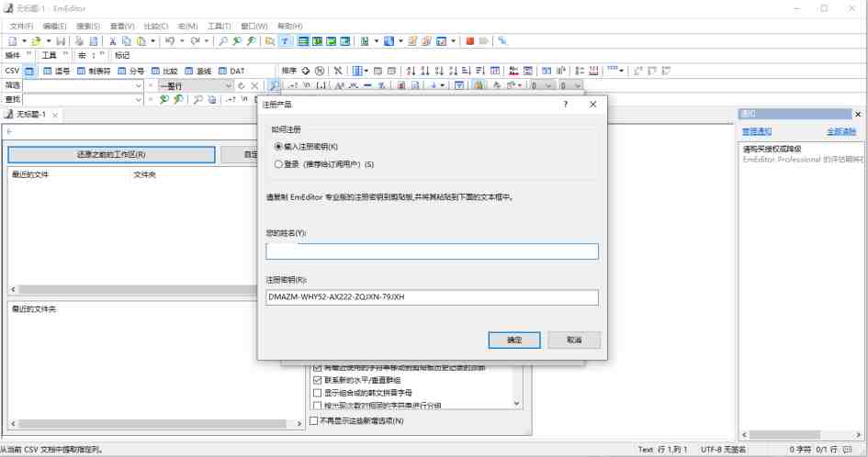The height and width of the screenshot is (457, 868).
Task: Click the sort ascending A-Z icon
Action: [411, 71]
